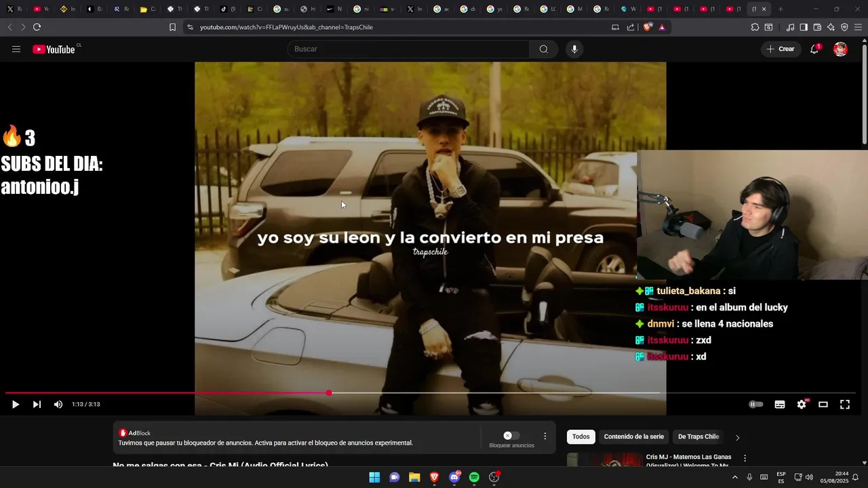Open Leo AI sparkle icon
This screenshot has height=488, width=868.
pos(831,27)
